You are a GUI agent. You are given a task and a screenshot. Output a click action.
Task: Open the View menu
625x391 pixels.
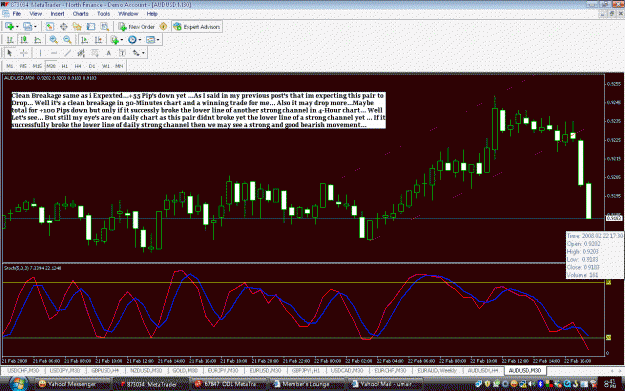35,14
